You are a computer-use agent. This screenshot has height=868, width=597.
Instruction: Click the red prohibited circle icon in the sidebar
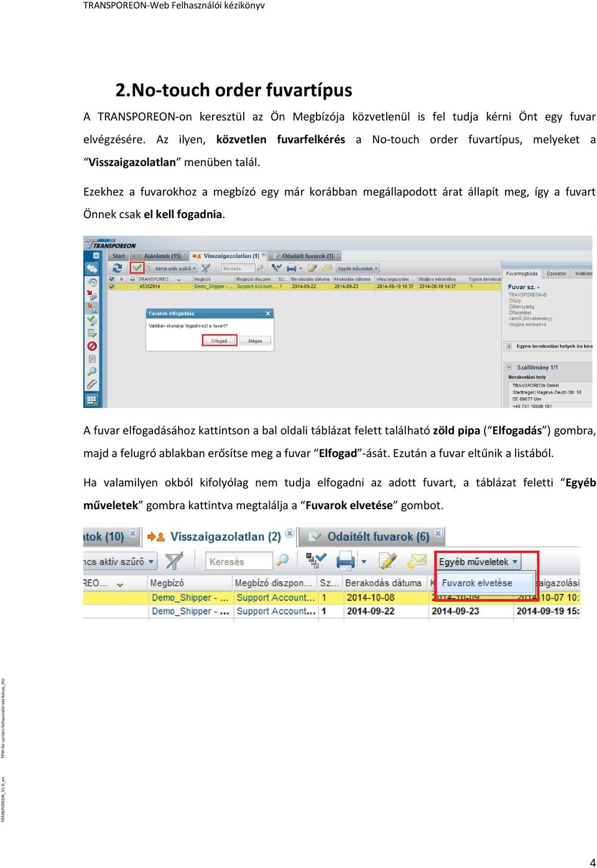click(x=92, y=346)
